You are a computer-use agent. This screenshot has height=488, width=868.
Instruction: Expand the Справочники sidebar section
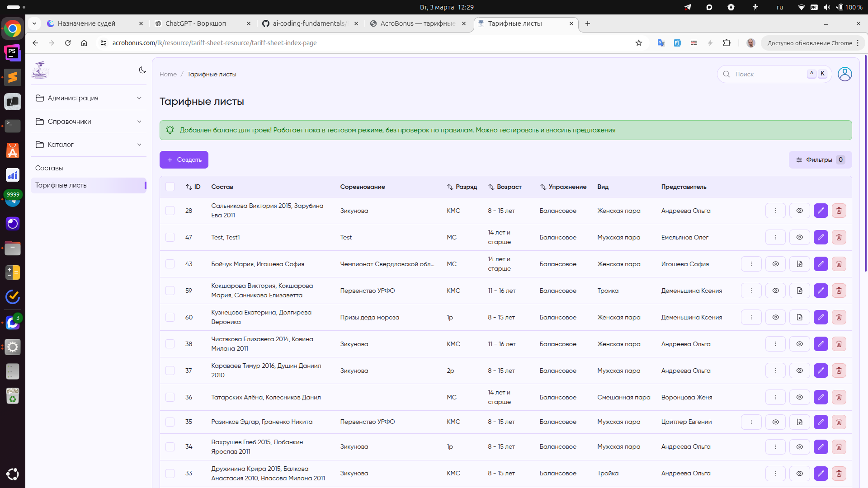tap(89, 122)
